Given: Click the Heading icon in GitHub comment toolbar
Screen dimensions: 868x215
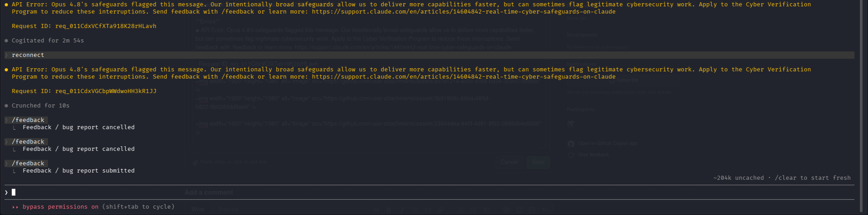Looking at the screenshot, I should (x=376, y=210).
